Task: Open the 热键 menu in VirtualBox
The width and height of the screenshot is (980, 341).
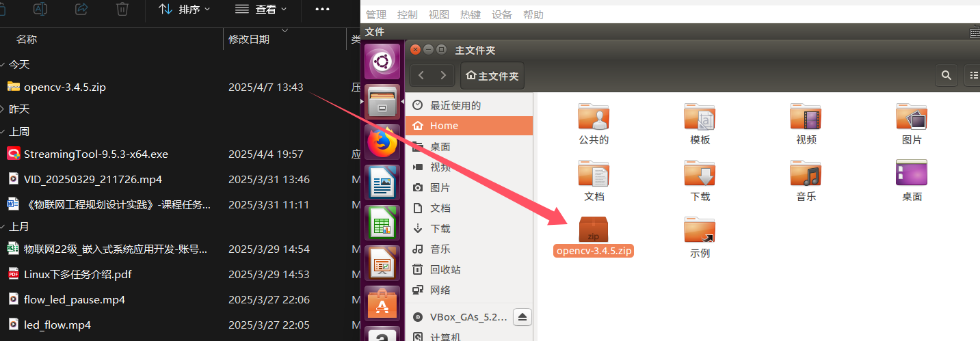Action: coord(471,14)
